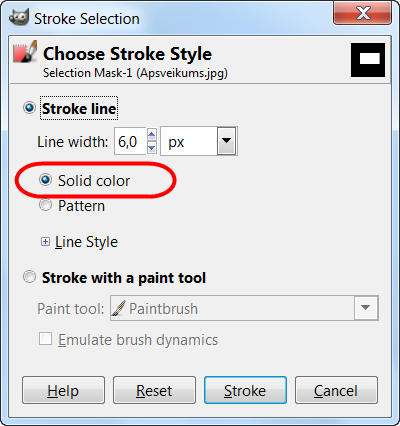The height and width of the screenshot is (426, 400).
Task: Expand the Line Style section
Action: pyautogui.click(x=45, y=242)
